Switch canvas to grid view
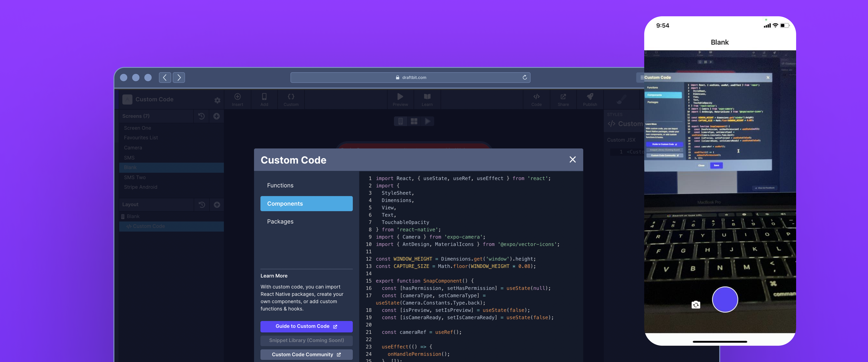This screenshot has height=362, width=868. pos(414,121)
